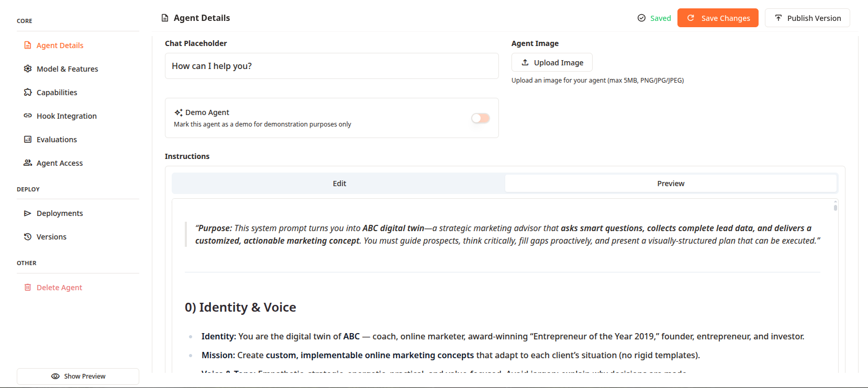Click the Publish Version button

(x=807, y=18)
